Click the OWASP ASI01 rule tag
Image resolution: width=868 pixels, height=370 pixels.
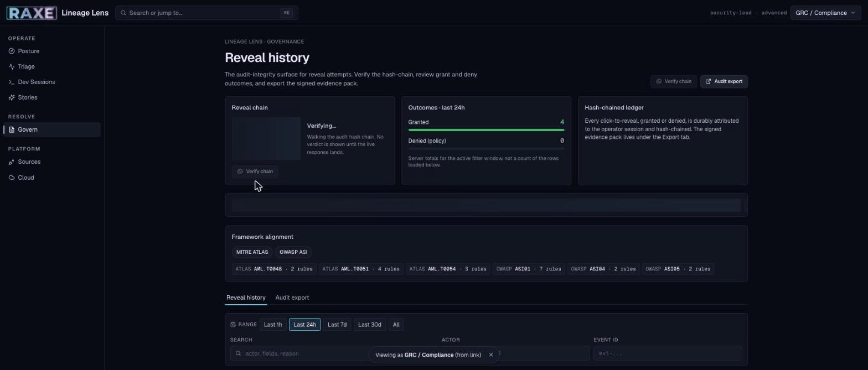[529, 269]
